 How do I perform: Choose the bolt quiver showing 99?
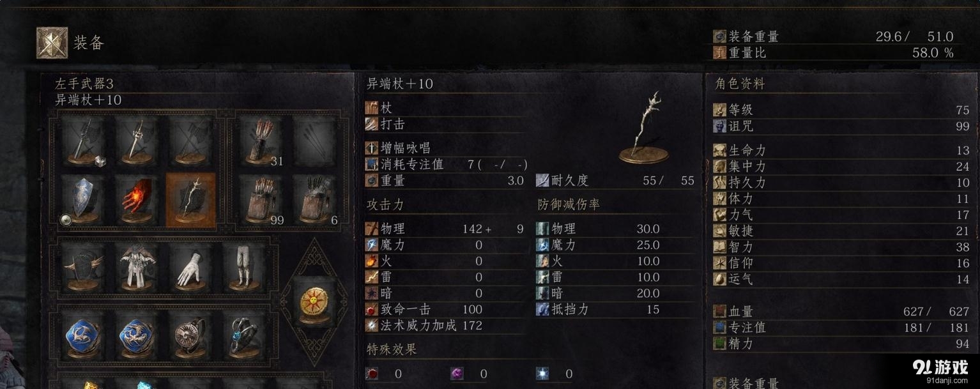click(x=261, y=200)
